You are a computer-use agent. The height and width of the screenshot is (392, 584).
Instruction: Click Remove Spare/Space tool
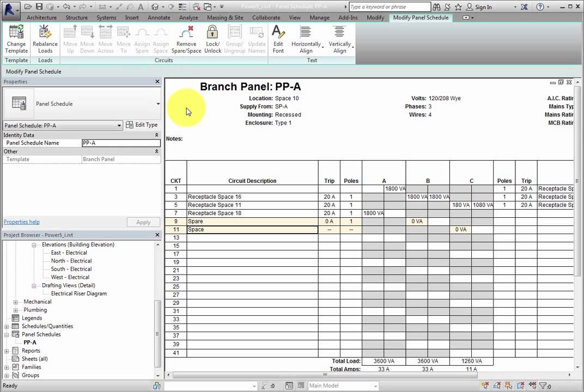[186, 39]
